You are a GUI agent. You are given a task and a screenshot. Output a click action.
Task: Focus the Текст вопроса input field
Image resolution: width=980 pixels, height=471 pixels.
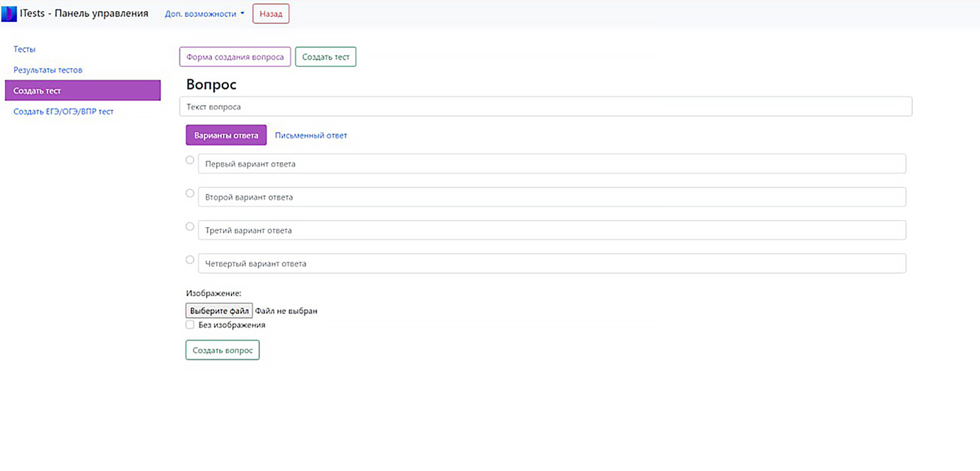(545, 106)
